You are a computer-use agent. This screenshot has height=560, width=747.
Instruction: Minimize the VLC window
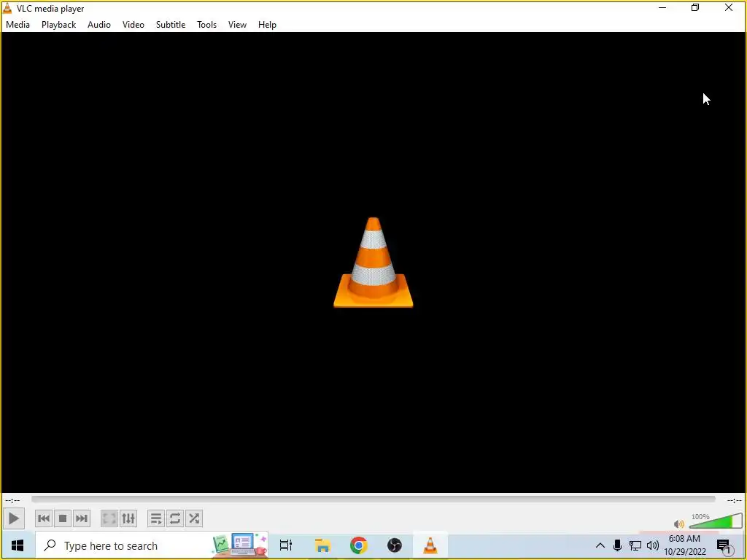(x=662, y=8)
